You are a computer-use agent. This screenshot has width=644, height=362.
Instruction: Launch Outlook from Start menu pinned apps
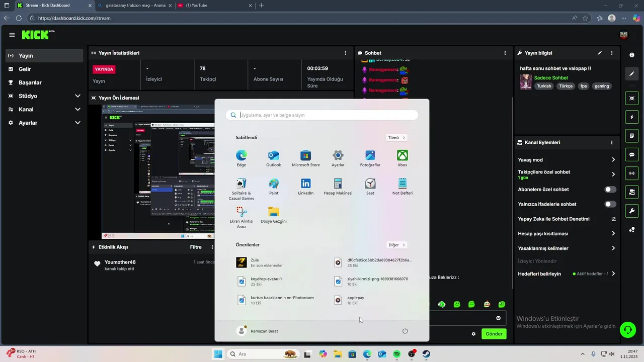coord(274,158)
